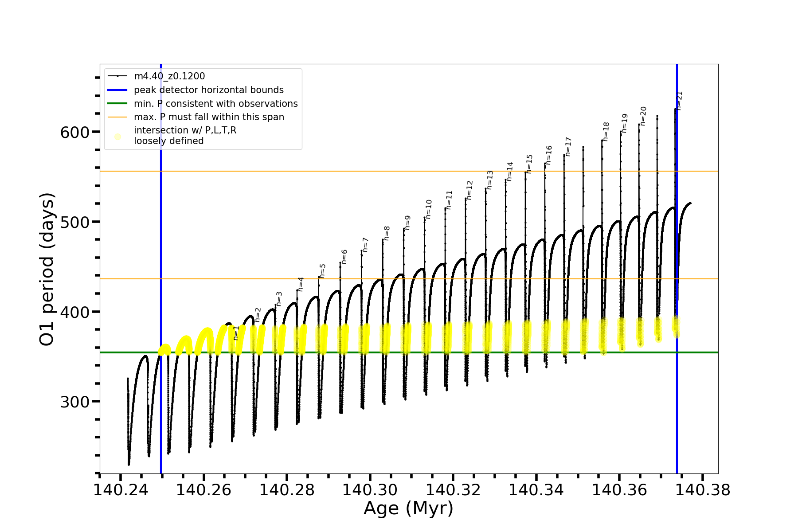Click the blue line swatch in the legend
The width and height of the screenshot is (798, 532).
[x=117, y=90]
